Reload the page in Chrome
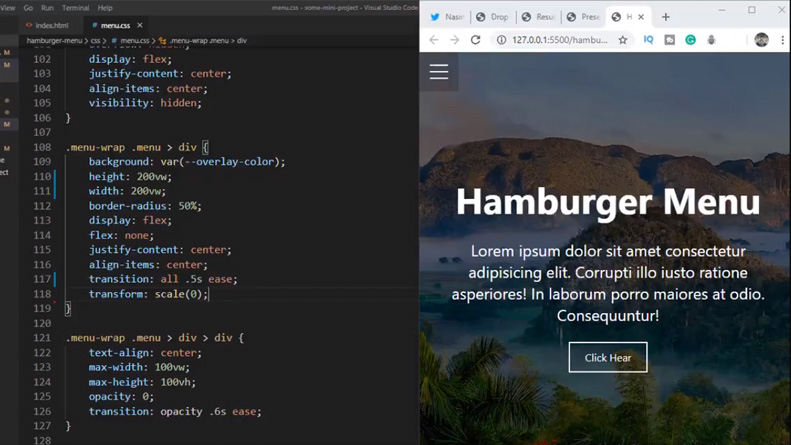 475,40
